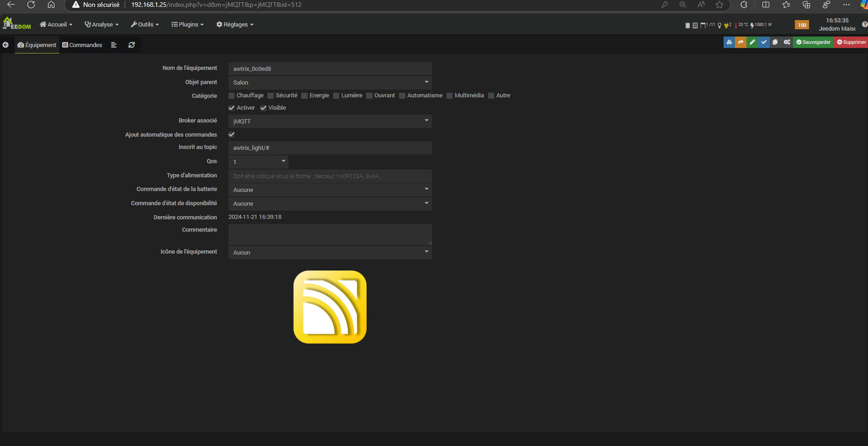The image size is (868, 446).
Task: Open the Icône de l'équipement dropdown
Action: click(x=330, y=252)
